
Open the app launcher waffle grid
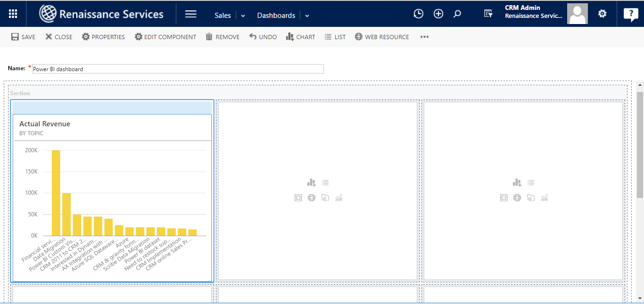[x=13, y=14]
